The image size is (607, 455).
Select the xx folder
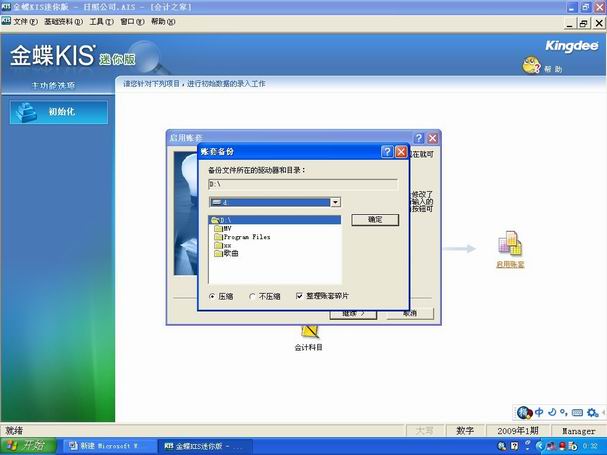coord(223,245)
